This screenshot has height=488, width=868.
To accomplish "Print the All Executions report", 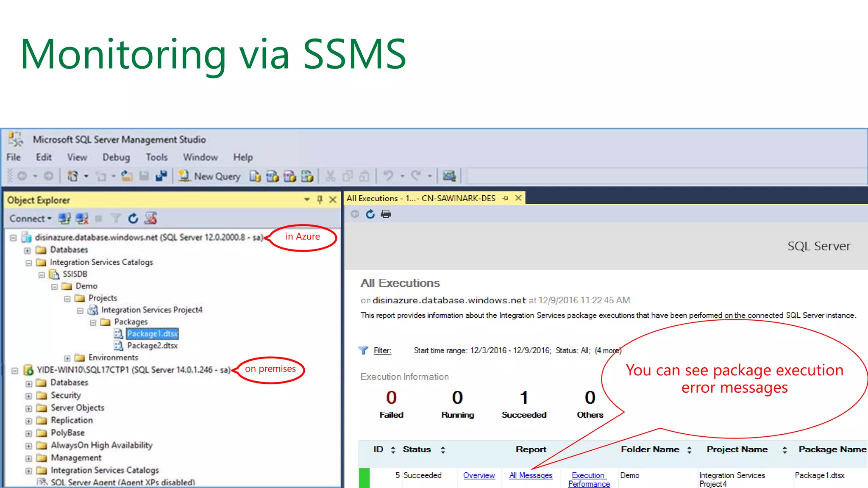I will (386, 214).
